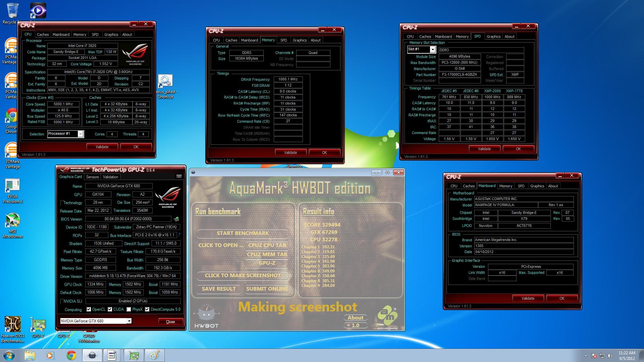Open Sensors tab in GPU-Z
This screenshot has width=644, height=362.
coord(92,177)
